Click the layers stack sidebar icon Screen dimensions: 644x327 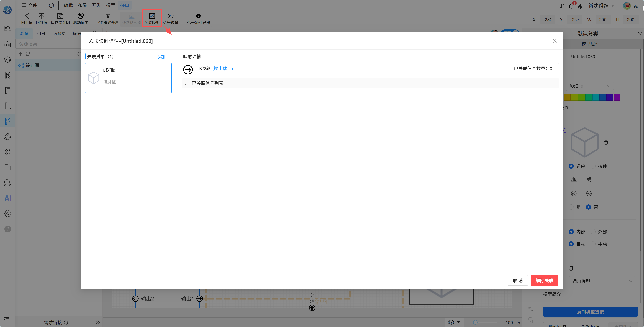[8, 60]
